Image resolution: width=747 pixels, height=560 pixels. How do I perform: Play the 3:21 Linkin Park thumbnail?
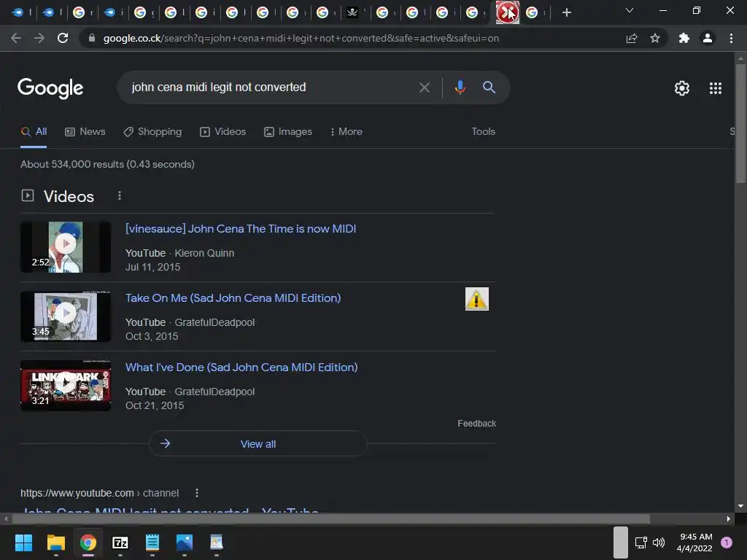point(66,386)
